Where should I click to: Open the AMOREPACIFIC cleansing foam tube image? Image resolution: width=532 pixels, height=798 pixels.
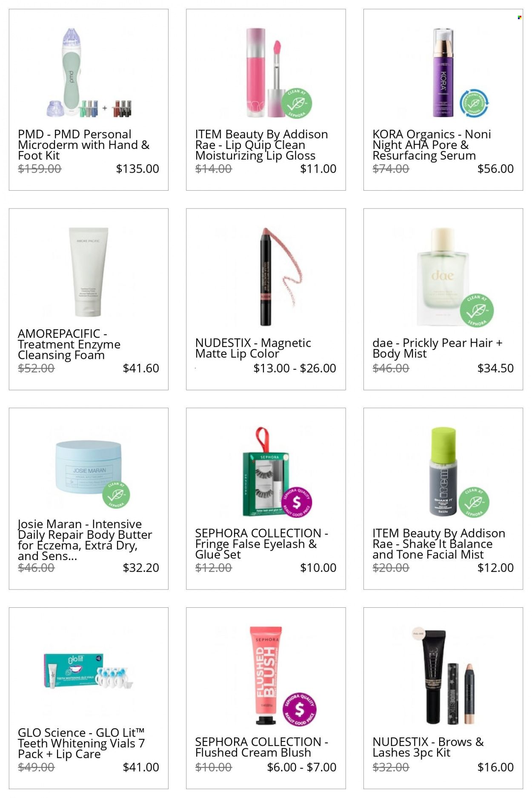click(89, 272)
